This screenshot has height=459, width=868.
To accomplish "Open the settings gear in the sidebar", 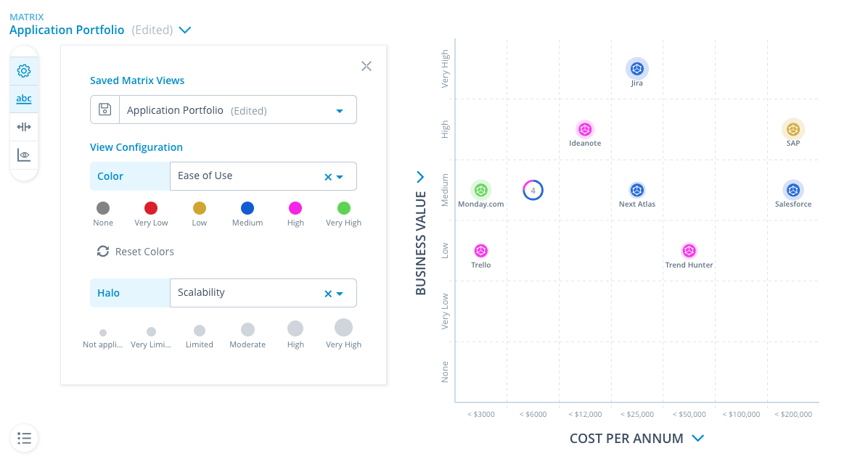I will click(x=24, y=71).
